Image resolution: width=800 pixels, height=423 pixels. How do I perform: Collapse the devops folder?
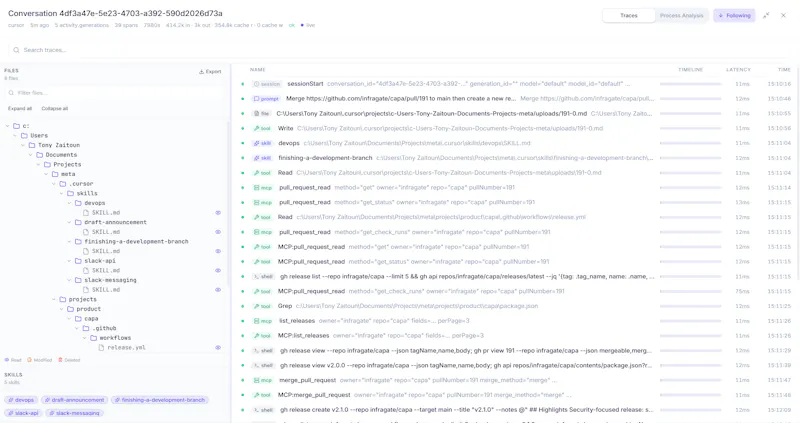(70, 203)
